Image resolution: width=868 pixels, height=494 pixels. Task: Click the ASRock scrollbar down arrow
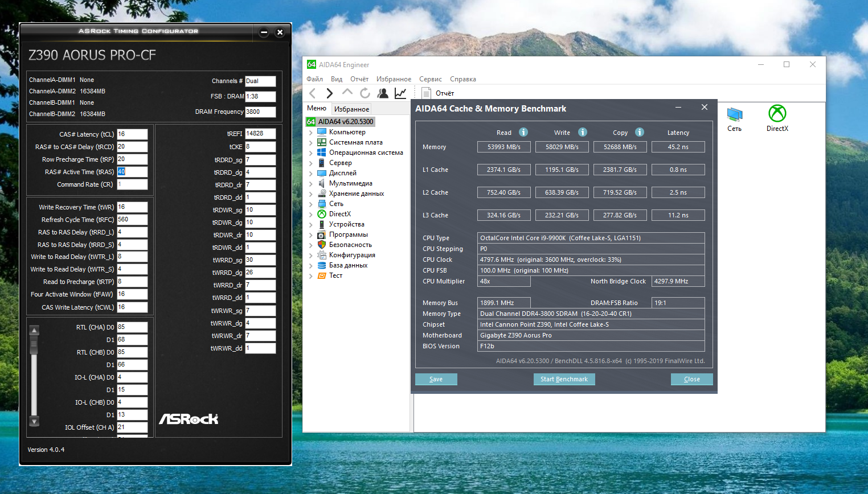tap(34, 422)
